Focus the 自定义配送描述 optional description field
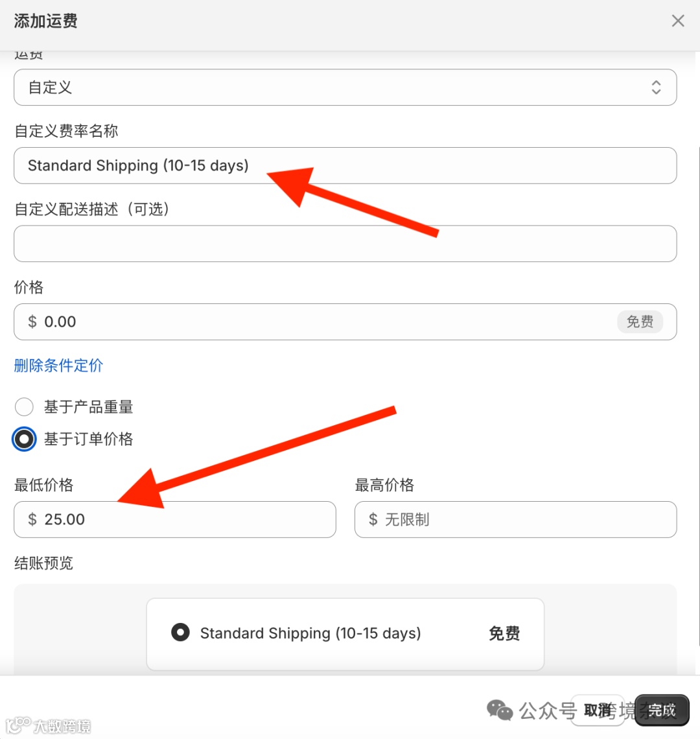Viewport: 700px width, 739px height. pos(345,244)
